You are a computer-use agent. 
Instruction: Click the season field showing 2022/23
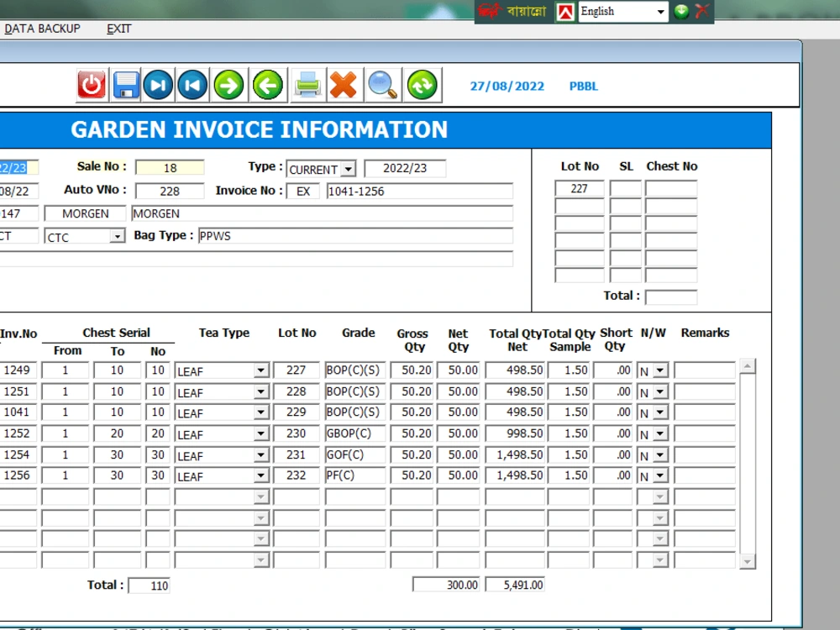click(x=405, y=168)
